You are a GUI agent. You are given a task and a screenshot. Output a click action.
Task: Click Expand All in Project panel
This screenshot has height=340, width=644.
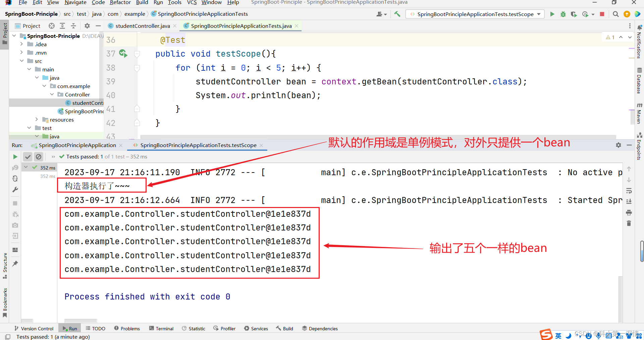click(x=62, y=26)
